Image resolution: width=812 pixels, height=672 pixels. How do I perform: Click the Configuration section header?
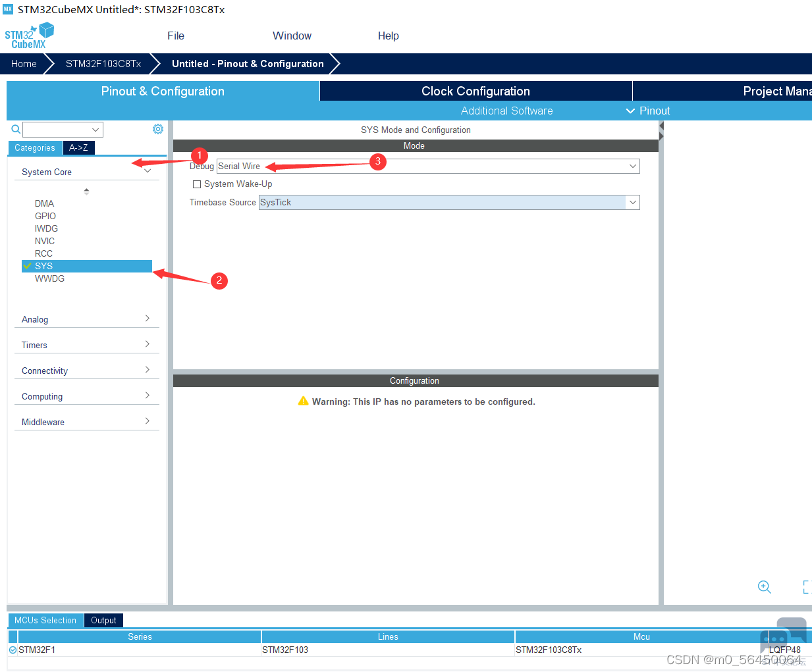[x=416, y=380]
